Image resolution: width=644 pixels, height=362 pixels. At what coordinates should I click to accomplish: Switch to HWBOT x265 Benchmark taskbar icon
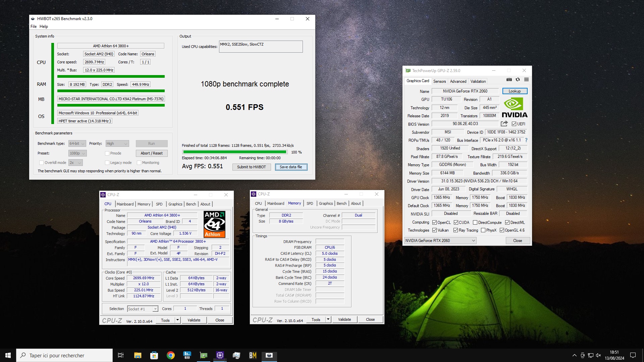point(269,355)
